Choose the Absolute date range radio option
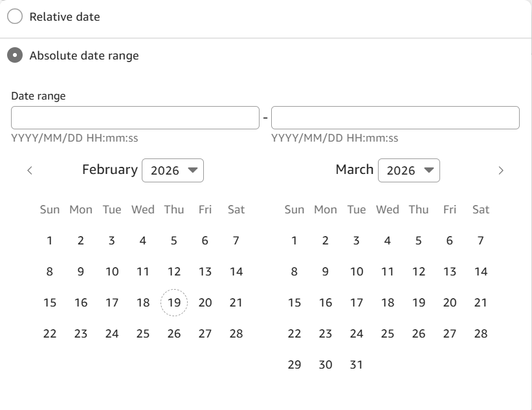The height and width of the screenshot is (410, 532). 15,56
